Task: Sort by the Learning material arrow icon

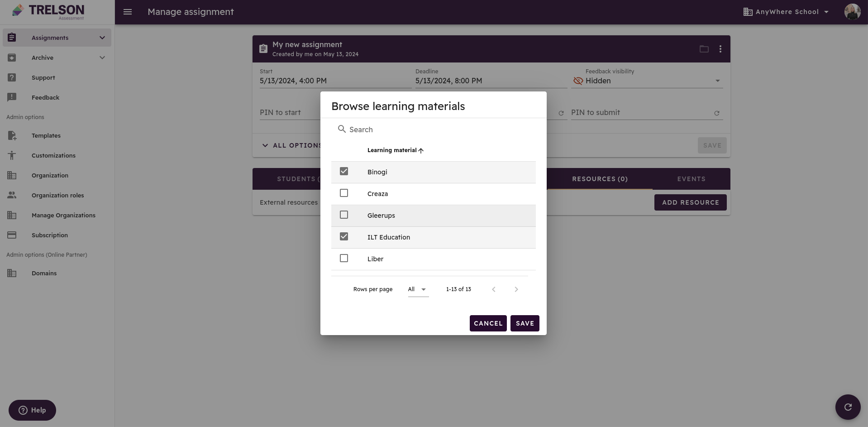Action: (421, 151)
